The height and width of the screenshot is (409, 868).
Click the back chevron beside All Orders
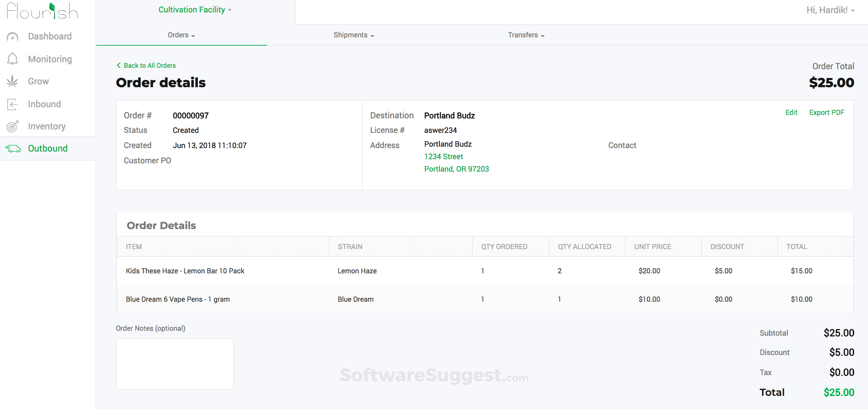pyautogui.click(x=119, y=65)
